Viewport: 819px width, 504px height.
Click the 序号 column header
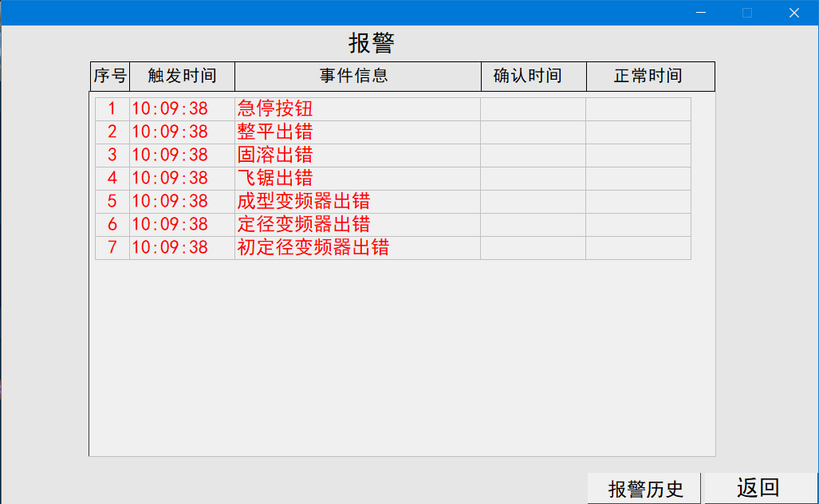coord(110,77)
